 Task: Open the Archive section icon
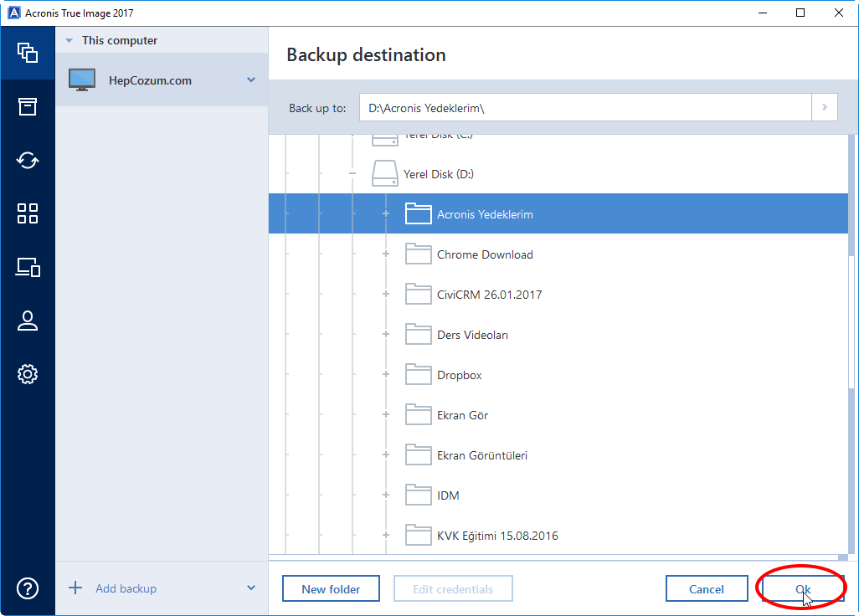coord(28,107)
